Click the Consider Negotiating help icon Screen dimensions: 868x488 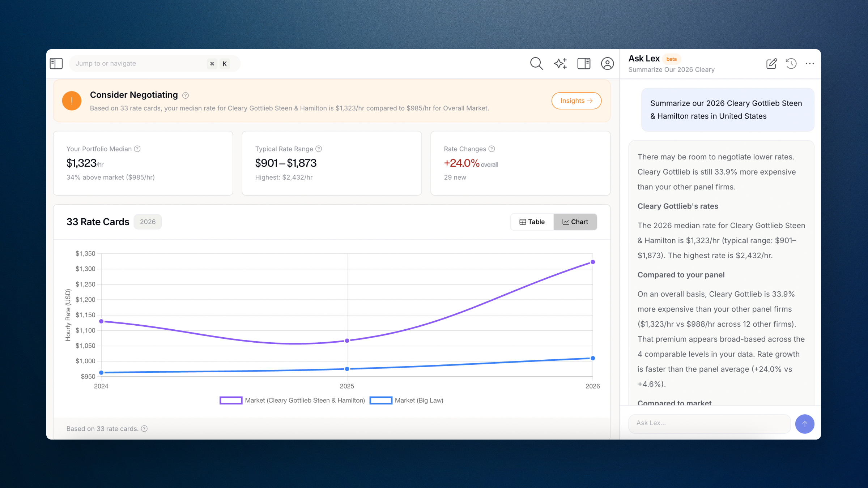click(186, 95)
